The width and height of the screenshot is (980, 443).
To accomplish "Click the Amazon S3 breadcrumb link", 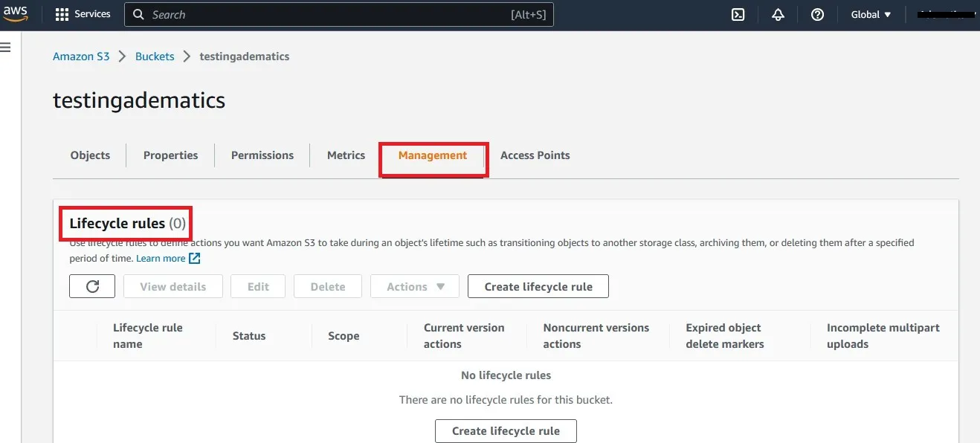I will (81, 56).
